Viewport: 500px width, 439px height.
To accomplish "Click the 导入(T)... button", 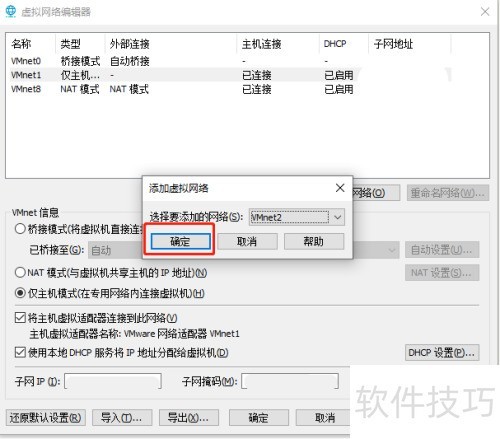I will (x=122, y=418).
